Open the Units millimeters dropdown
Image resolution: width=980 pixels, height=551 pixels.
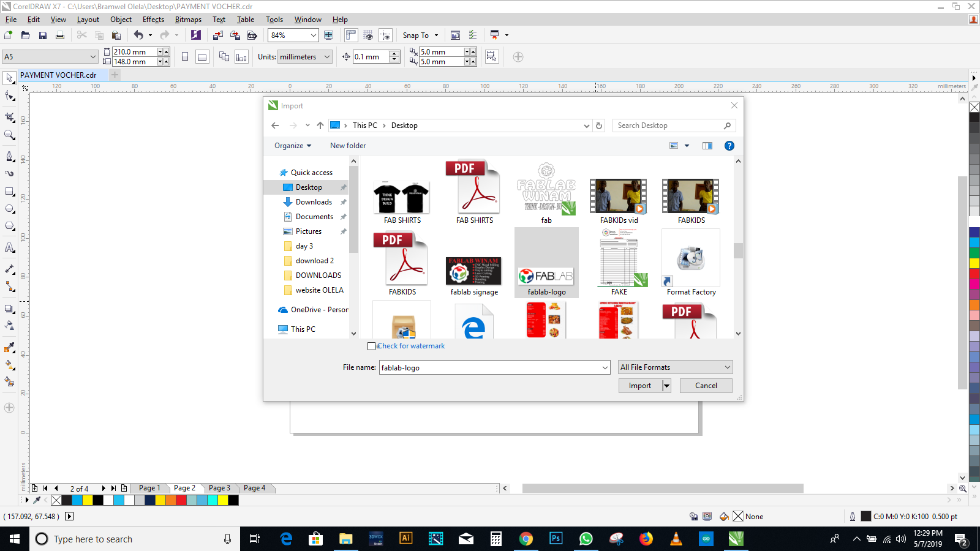point(327,57)
